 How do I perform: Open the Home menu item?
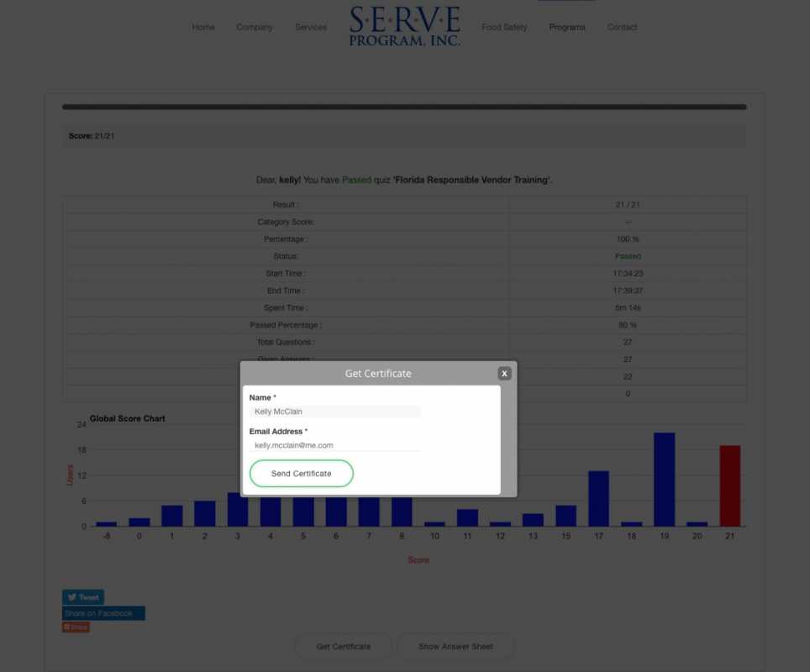pyautogui.click(x=203, y=27)
